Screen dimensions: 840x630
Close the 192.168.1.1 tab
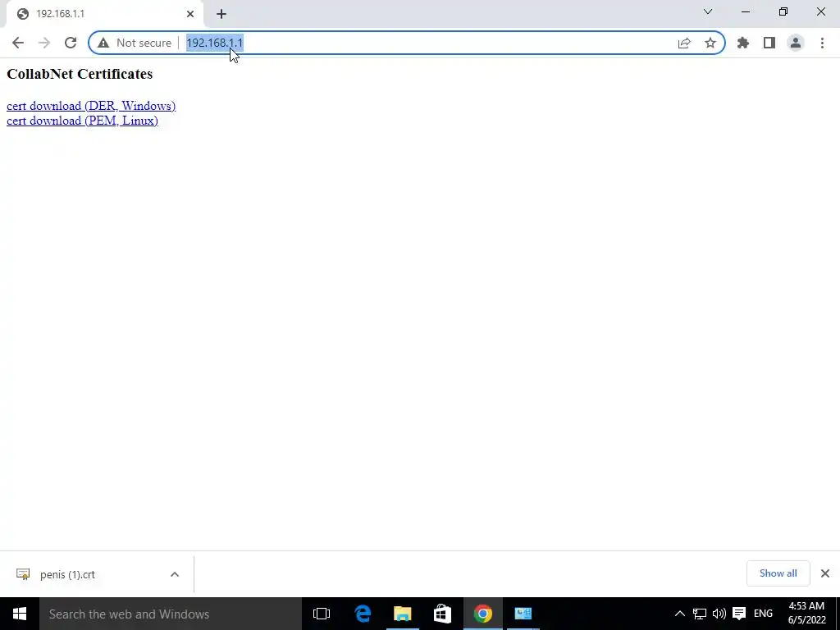click(190, 14)
